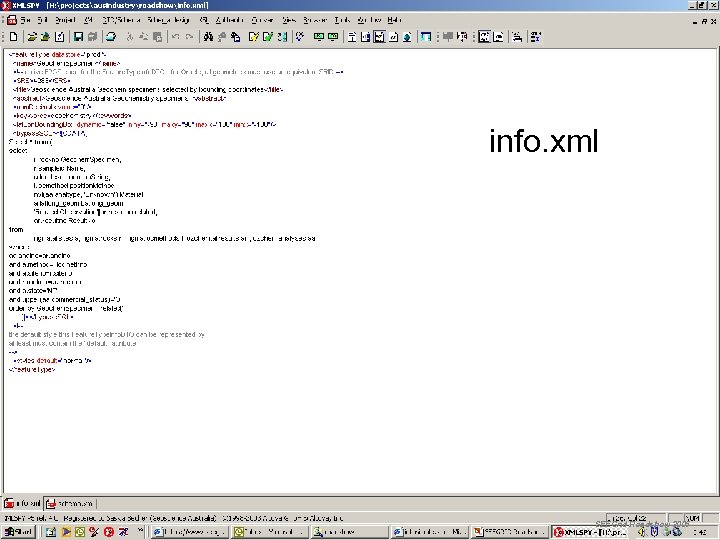This screenshot has height=540, width=720.
Task: Click the Print icon
Action: [x=111, y=37]
